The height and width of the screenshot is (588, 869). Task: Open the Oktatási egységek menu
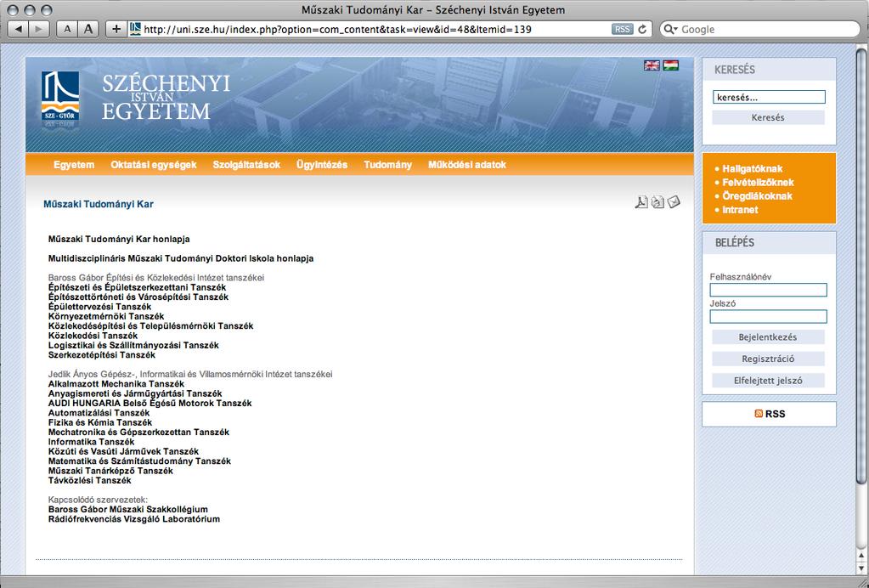pyautogui.click(x=154, y=165)
